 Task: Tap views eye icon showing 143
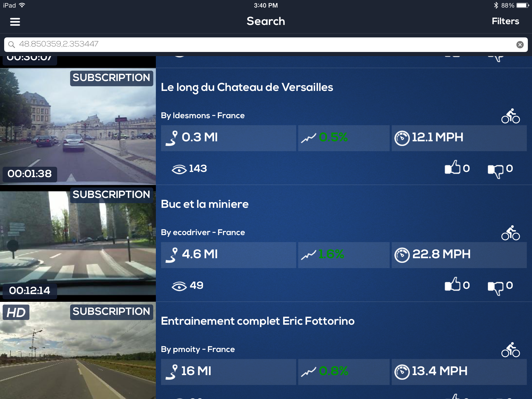click(179, 170)
